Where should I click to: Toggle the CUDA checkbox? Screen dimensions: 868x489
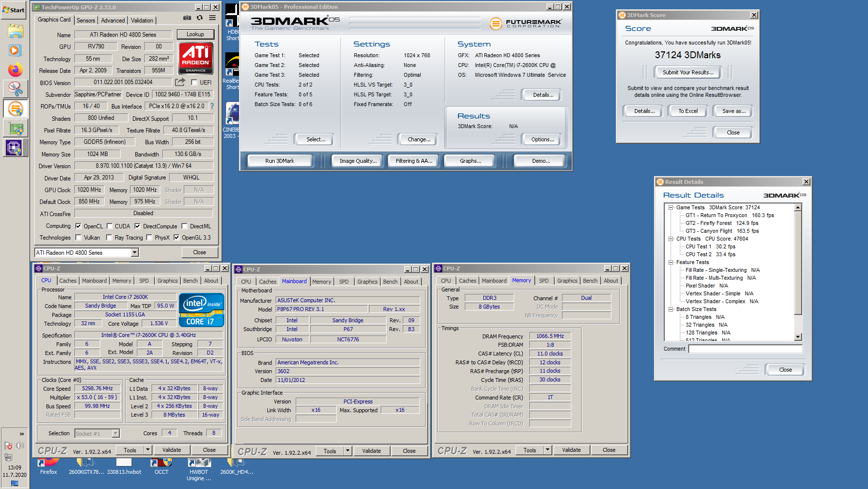pos(110,226)
